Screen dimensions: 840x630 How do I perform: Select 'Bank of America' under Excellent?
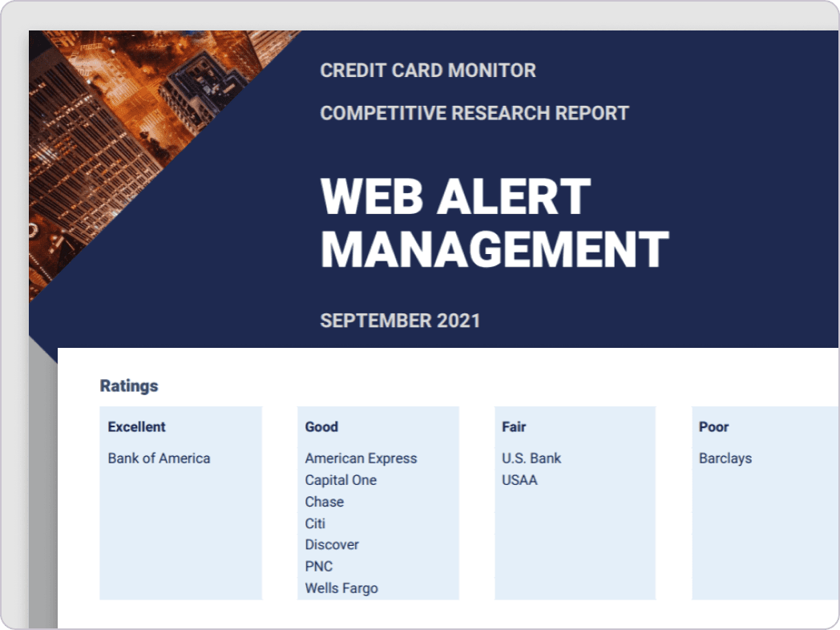(x=160, y=458)
